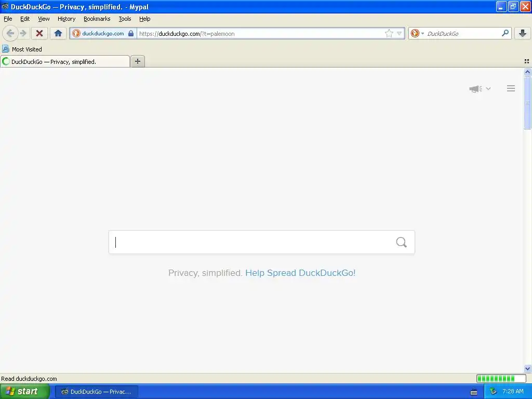Follow the Help Spread DuckDuckGo! link
This screenshot has width=532, height=399.
300,273
